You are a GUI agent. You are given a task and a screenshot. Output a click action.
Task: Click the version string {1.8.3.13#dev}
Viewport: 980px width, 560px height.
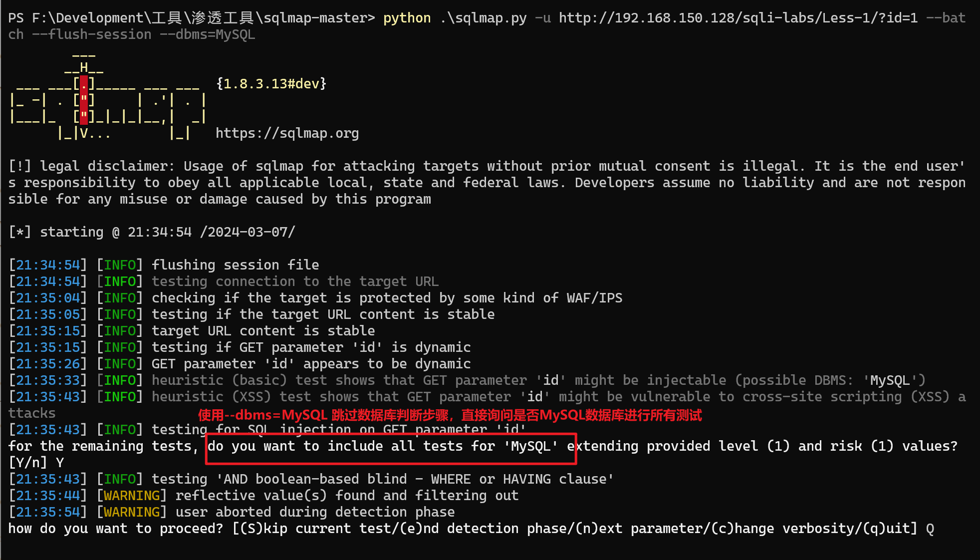click(271, 84)
